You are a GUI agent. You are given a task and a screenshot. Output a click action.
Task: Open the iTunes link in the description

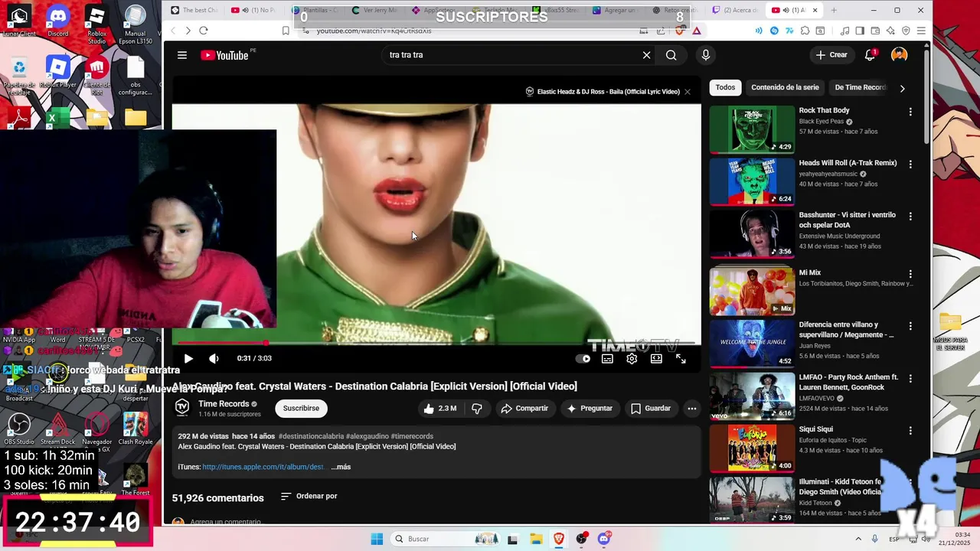263,467
